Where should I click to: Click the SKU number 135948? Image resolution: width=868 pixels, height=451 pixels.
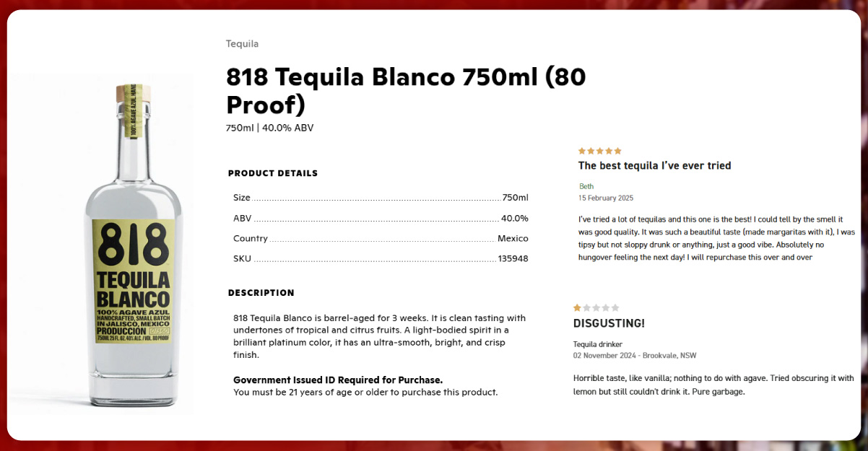tap(513, 259)
